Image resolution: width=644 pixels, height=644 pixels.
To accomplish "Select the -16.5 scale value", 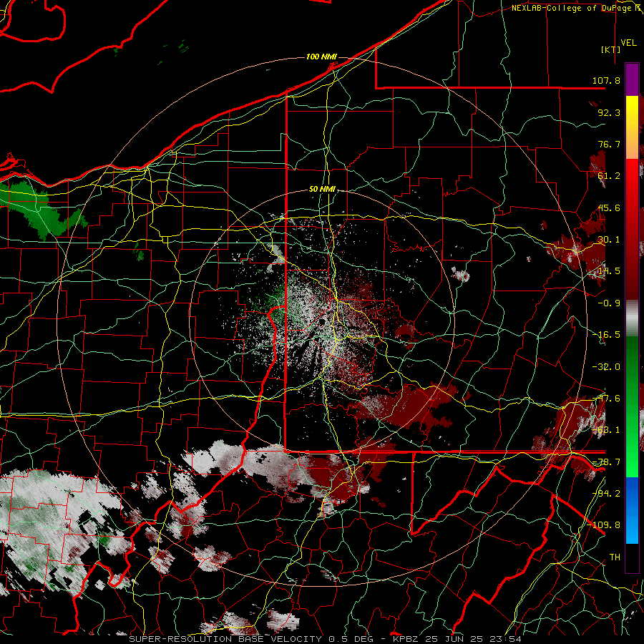I will (x=606, y=335).
